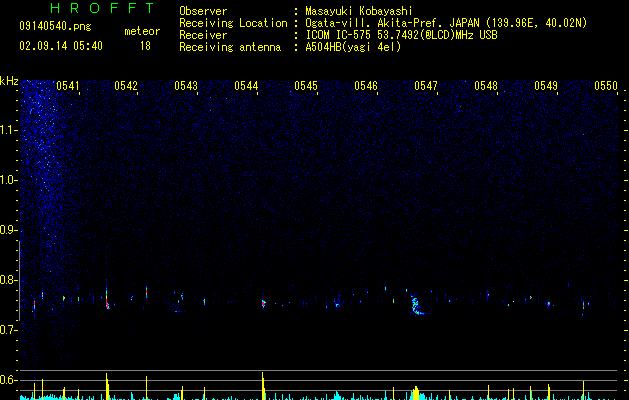Click the gray frequency range bar on left axis
The width and height of the screenshot is (629, 400).
tap(19, 280)
